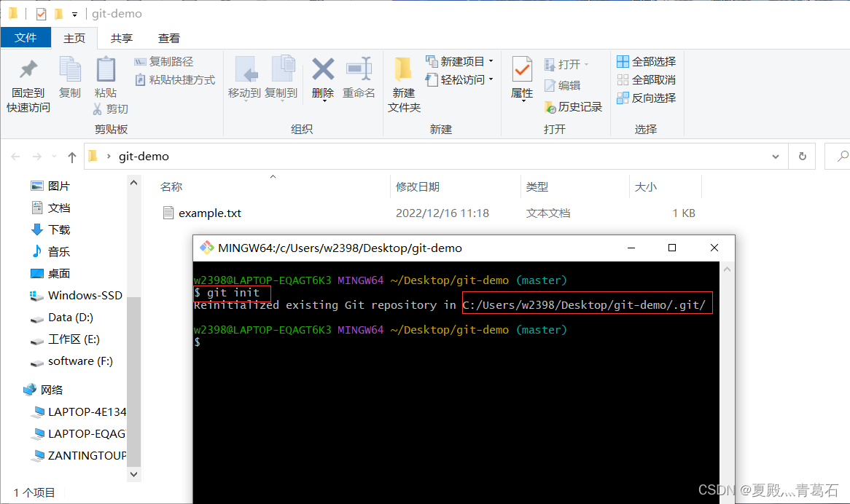The width and height of the screenshot is (850, 504).
Task: Click Select all in ribbon
Action: pos(646,62)
